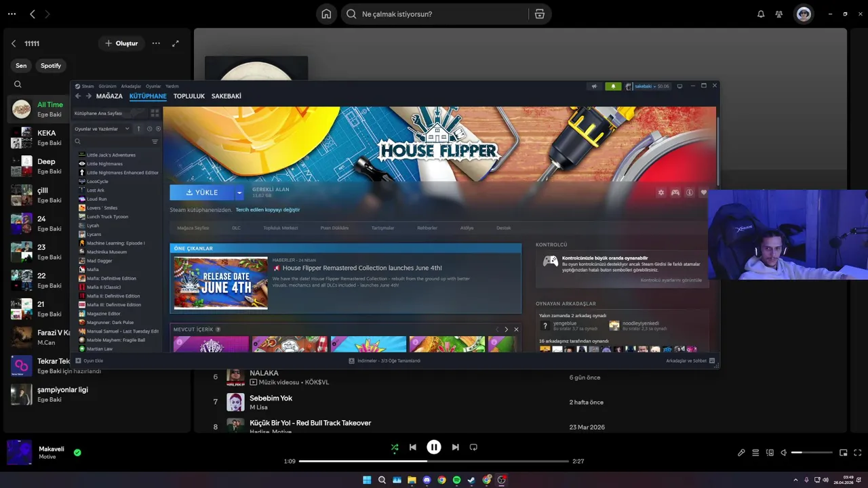This screenshot has width=868, height=488.
Task: Open Spotify friend activity icon
Action: pos(779,14)
